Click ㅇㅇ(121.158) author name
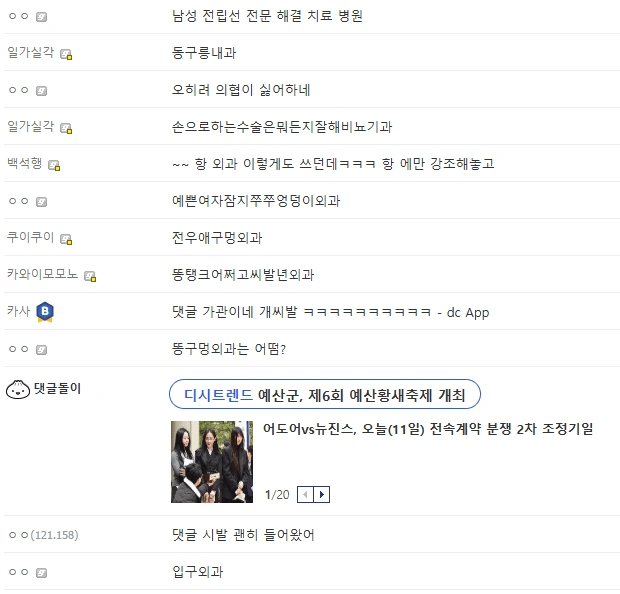The height and width of the screenshot is (594, 620). [43, 535]
